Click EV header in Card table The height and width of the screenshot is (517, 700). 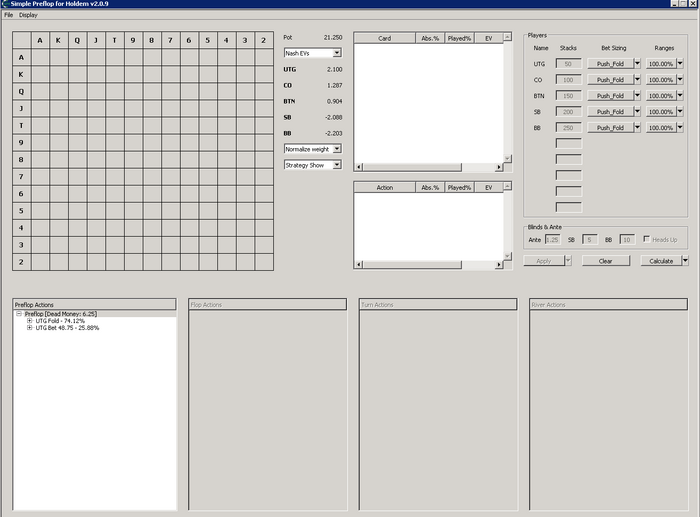(x=488, y=38)
